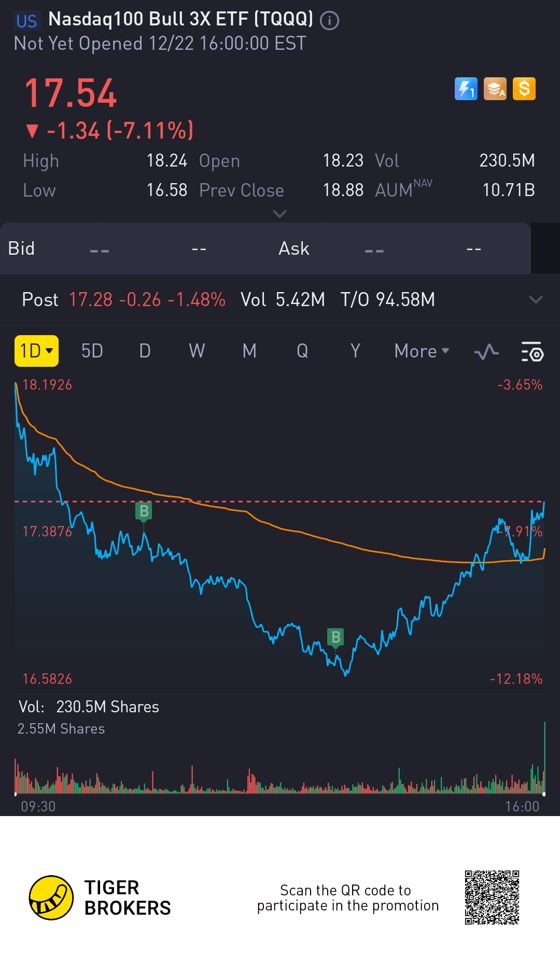Open the More timeframes dropdown
The image size is (560, 980).
[421, 351]
